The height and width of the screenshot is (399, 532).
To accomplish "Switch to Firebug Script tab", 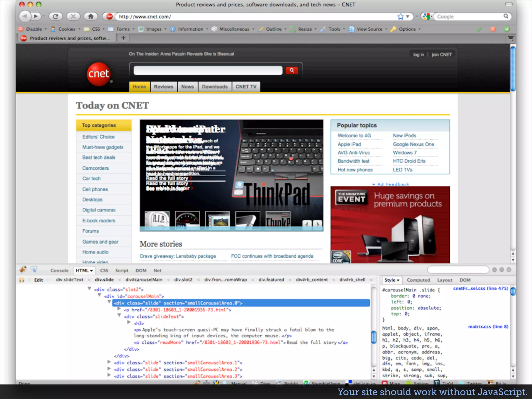I will (x=122, y=270).
